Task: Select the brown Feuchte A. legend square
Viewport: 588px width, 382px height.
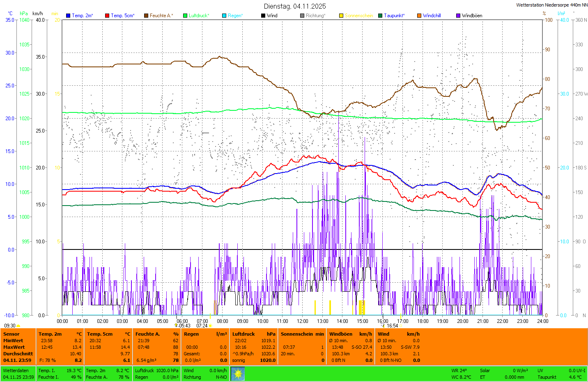Action: point(146,16)
